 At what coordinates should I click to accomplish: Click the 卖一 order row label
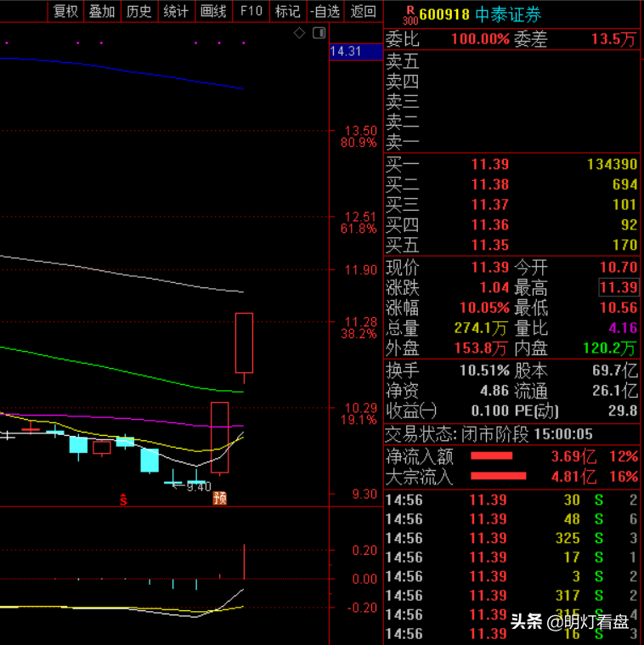click(403, 142)
